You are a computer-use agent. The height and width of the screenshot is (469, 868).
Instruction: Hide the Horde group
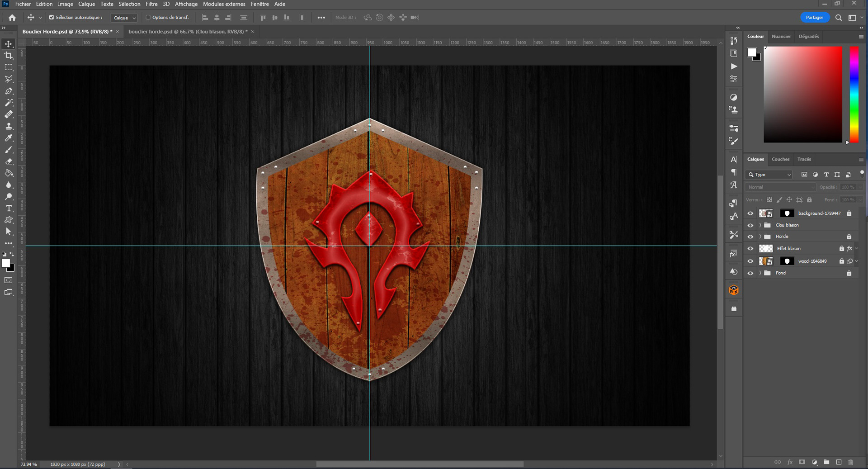pyautogui.click(x=750, y=237)
